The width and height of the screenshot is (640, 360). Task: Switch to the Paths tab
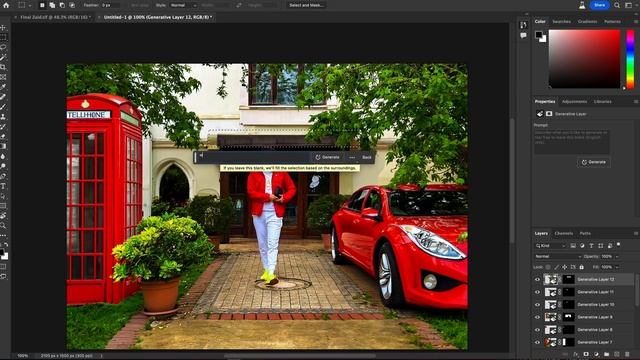pyautogui.click(x=585, y=233)
